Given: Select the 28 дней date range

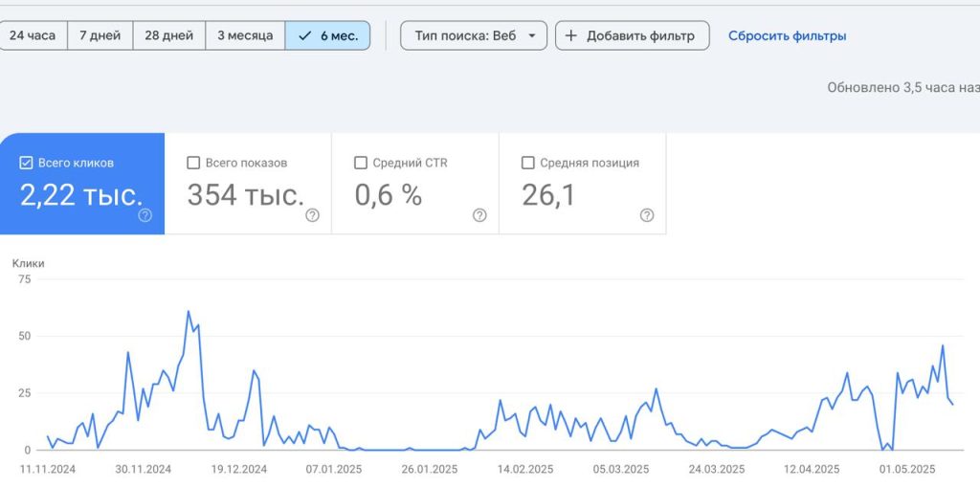Looking at the screenshot, I should (168, 35).
